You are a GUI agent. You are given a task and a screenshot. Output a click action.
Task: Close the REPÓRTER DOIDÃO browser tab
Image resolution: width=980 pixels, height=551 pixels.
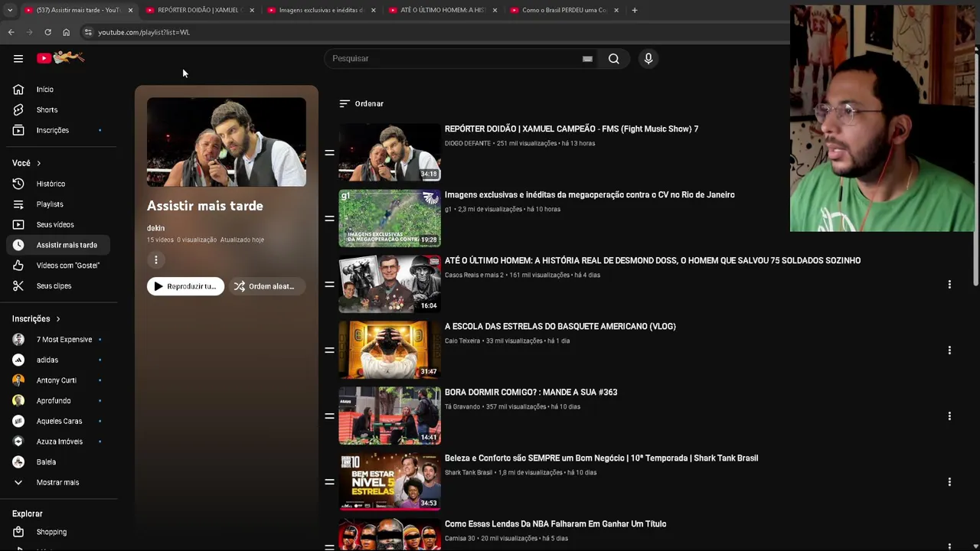252,10
